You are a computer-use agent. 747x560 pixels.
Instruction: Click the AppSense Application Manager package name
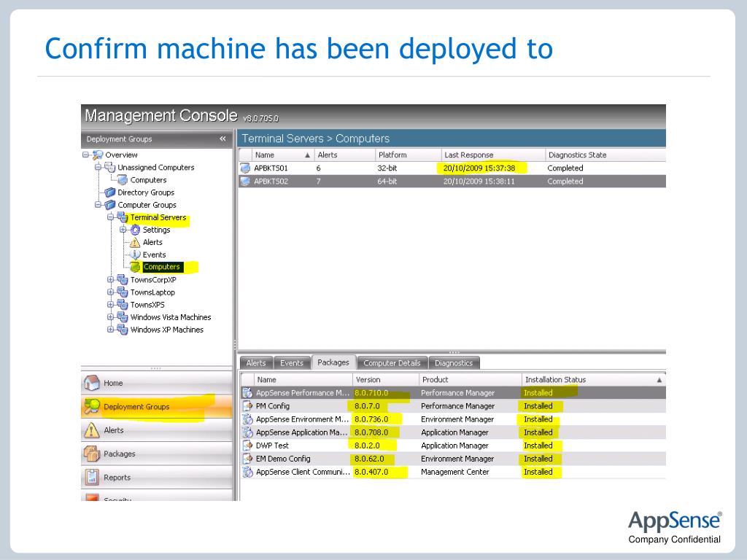point(301,432)
